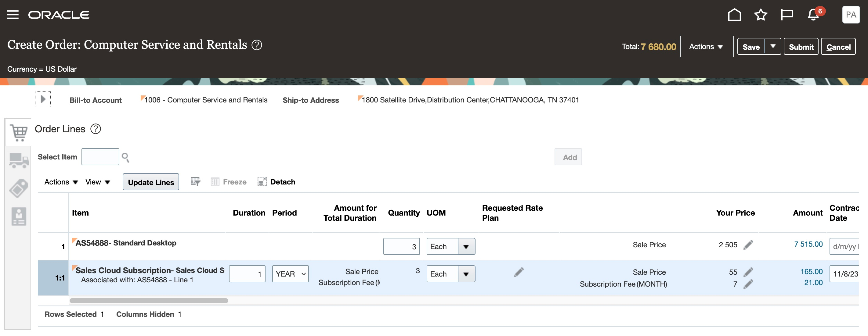Open View menu in Order Lines
The image size is (868, 336).
[x=98, y=182]
